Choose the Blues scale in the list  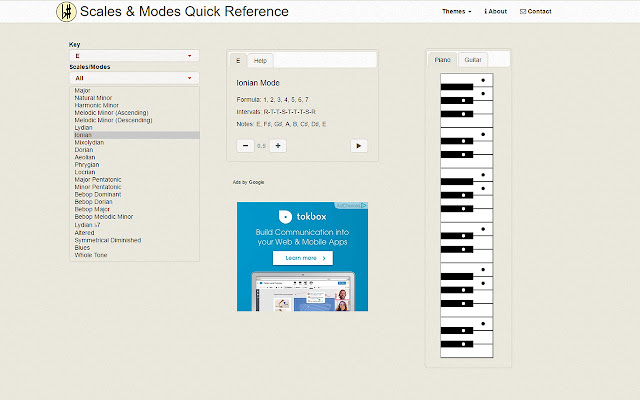tap(82, 248)
